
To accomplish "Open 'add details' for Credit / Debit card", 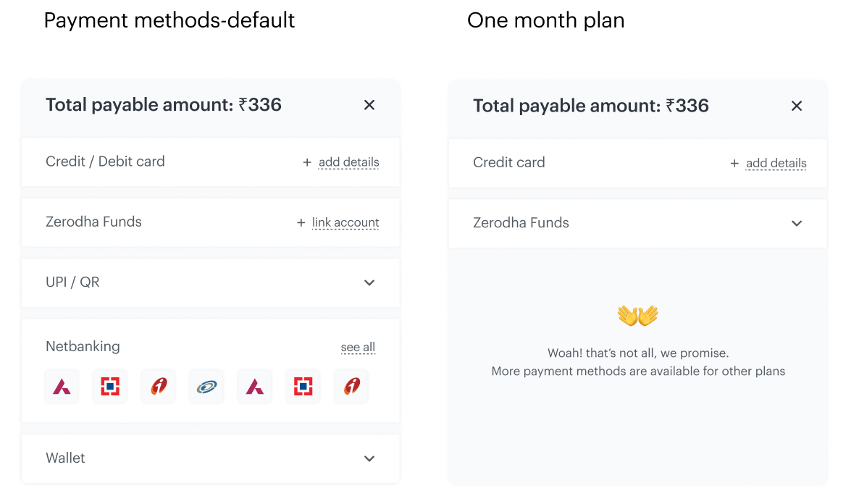I will click(349, 162).
